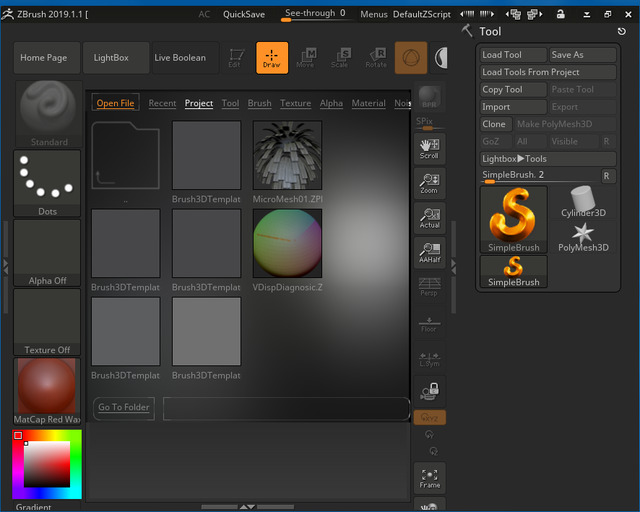The image size is (640, 512).
Task: Click the Scroll canvas icon
Action: (x=429, y=149)
